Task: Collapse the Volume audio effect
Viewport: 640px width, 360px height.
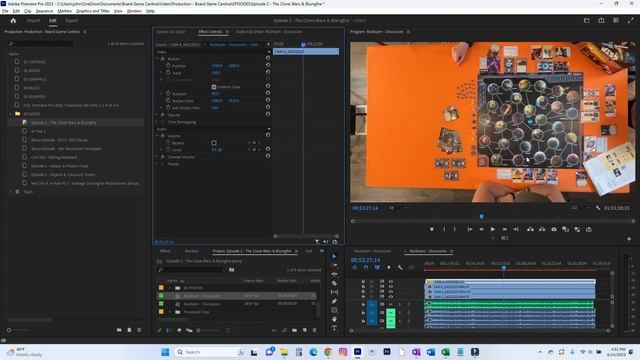Action: (158, 136)
